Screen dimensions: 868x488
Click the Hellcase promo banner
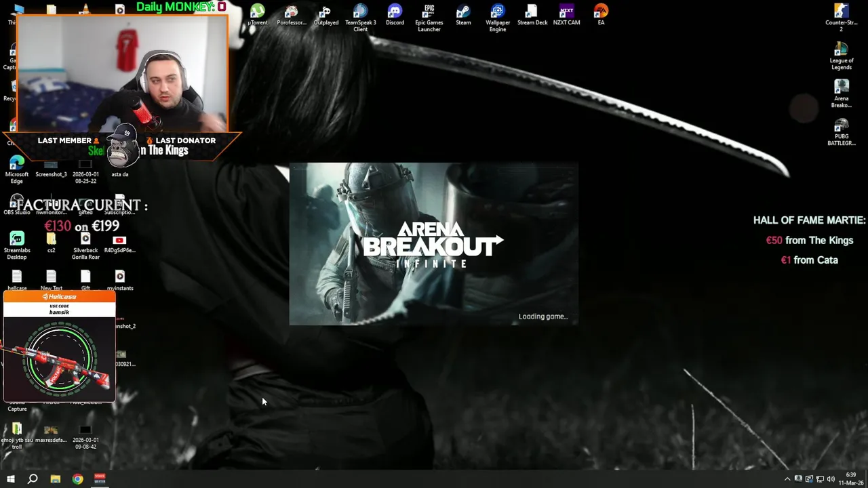pyautogui.click(x=60, y=346)
